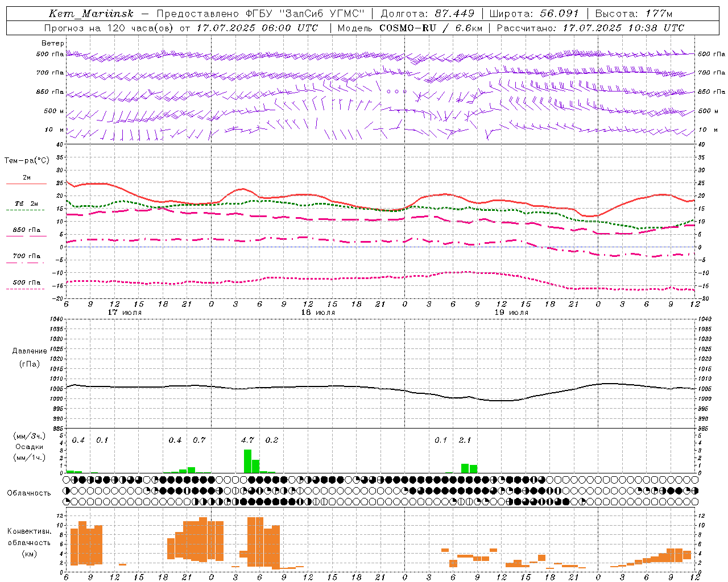The width and height of the screenshot is (728, 582).
Task: Click the (мм/1ч.) precipitation unit label
Action: [30, 458]
